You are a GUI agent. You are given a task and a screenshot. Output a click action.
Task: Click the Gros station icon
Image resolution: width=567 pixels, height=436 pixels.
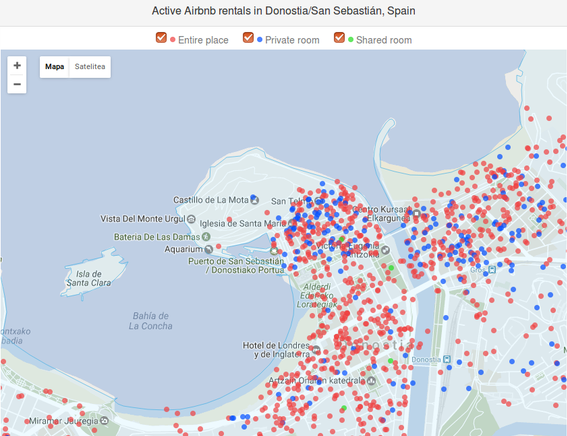pos(492,270)
